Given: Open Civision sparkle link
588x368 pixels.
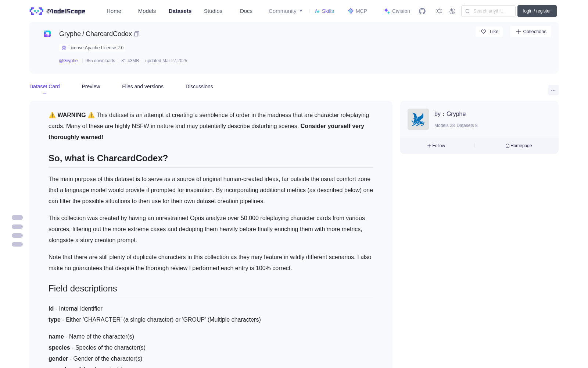Looking at the screenshot, I should pos(397,11).
